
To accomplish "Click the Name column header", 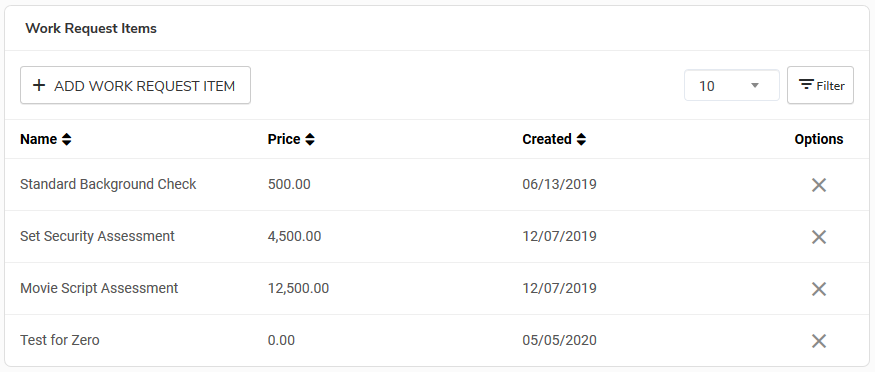I will coord(39,139).
